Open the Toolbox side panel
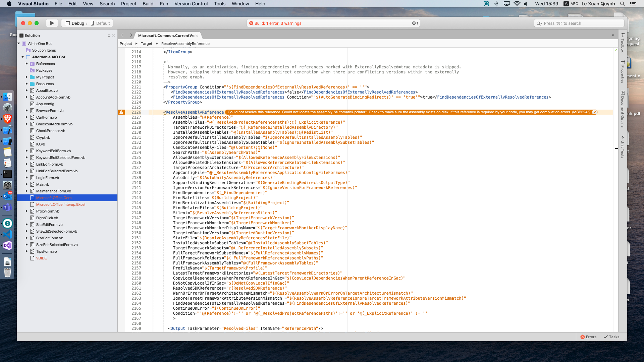The width and height of the screenshot is (644, 362). coord(623,43)
